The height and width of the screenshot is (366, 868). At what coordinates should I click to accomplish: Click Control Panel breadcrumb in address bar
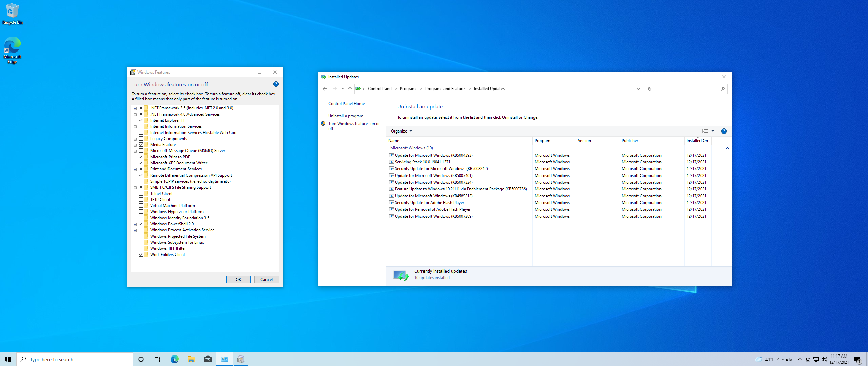(x=380, y=89)
